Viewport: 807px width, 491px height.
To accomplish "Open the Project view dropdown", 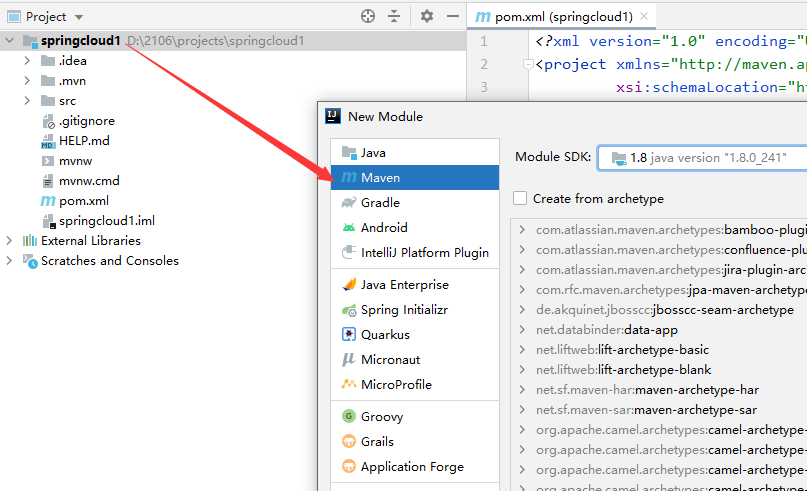I will click(x=79, y=17).
